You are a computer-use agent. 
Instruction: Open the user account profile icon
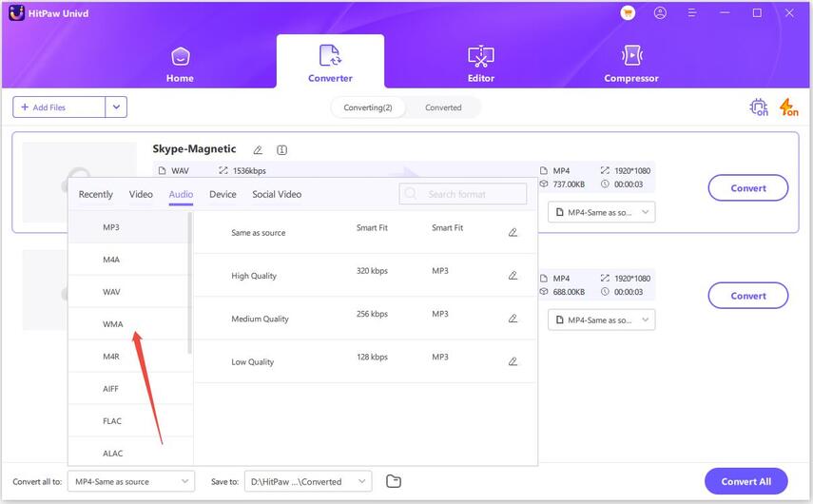tap(661, 13)
